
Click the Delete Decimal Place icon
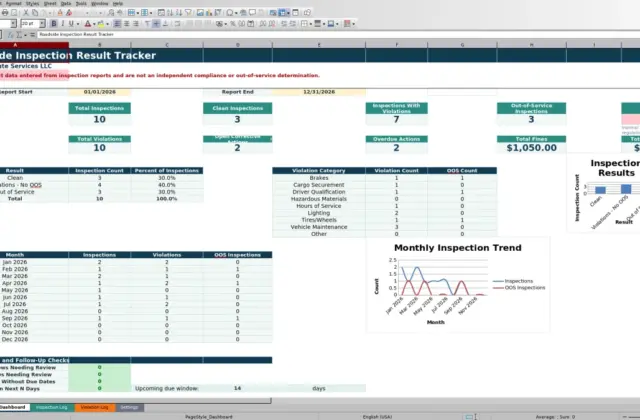tap(272, 24)
